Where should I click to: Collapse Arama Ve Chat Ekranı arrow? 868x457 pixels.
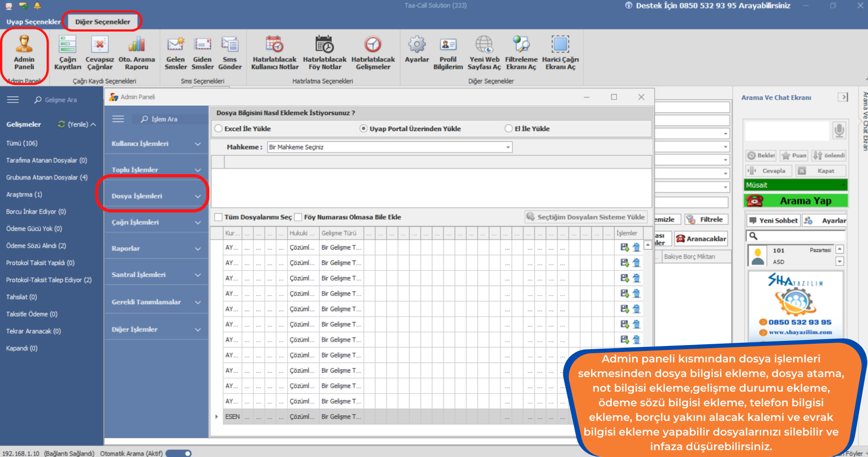point(843,97)
